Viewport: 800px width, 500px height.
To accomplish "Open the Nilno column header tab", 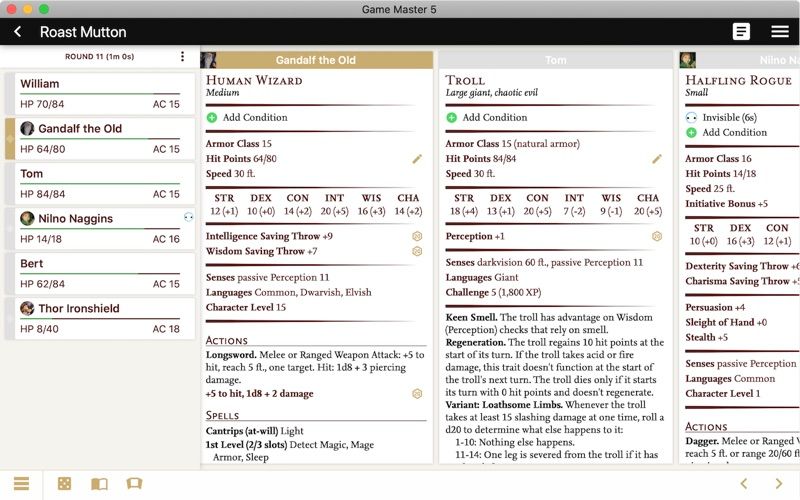I will point(740,60).
